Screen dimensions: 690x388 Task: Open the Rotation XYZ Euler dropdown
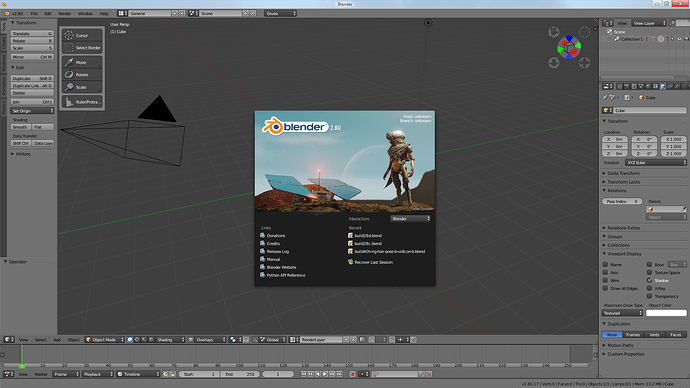click(656, 163)
